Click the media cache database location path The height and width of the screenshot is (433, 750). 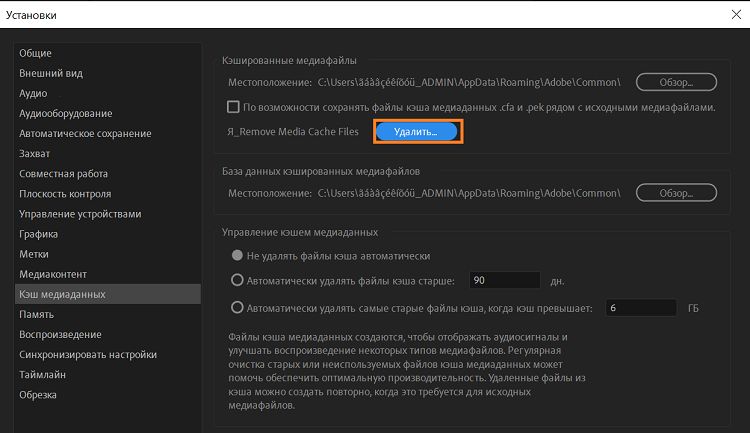coord(469,193)
